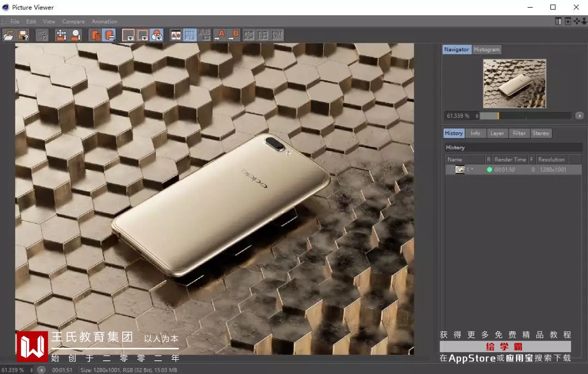Click the orange grid-arrow toolbar icon
The image size is (588, 374).
62,35
